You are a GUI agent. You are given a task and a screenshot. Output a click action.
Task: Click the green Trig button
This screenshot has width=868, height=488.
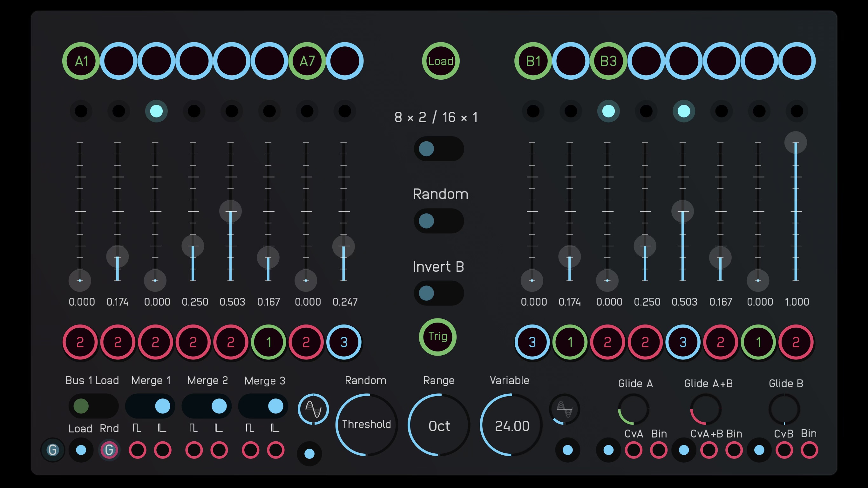click(x=438, y=337)
